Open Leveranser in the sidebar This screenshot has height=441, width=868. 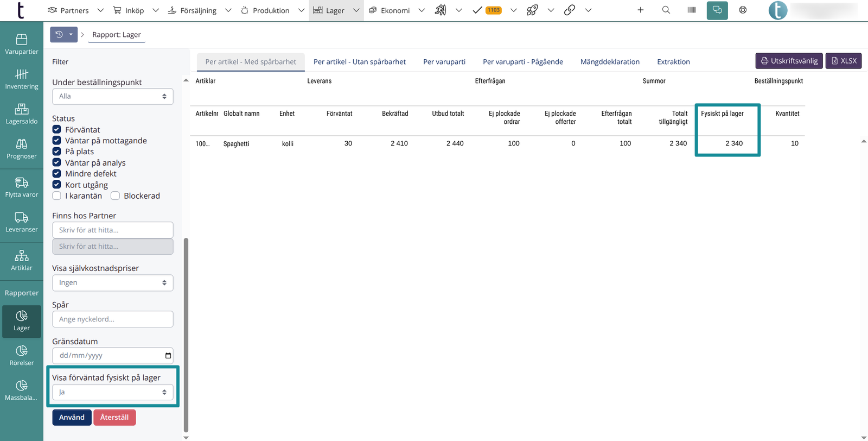point(22,222)
